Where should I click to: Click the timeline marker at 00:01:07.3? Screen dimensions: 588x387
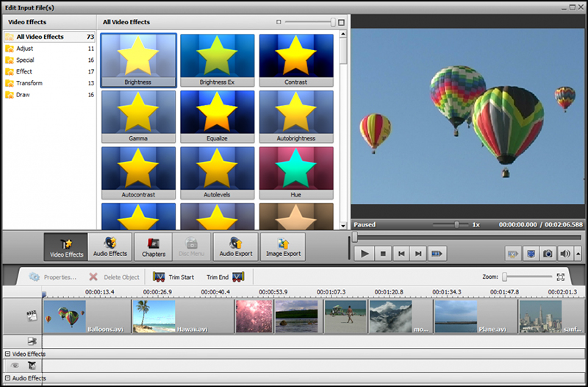click(x=331, y=292)
